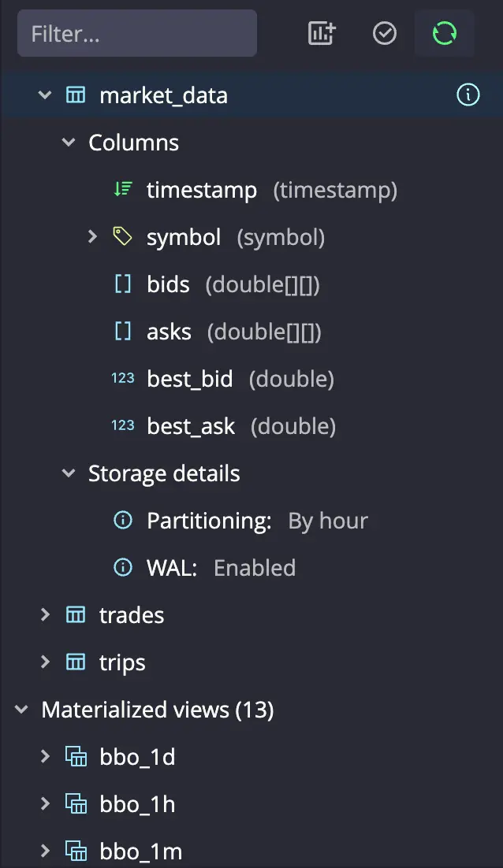Select the tag icon next to symbol column
503x868 pixels.
click(121, 236)
